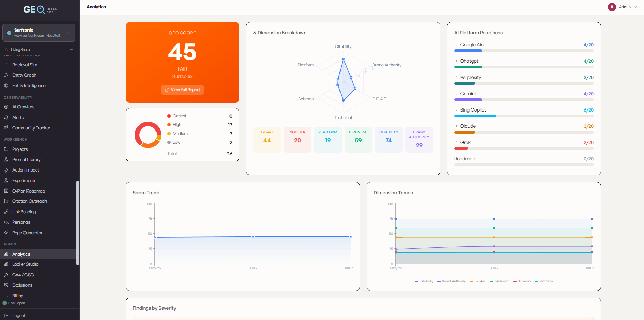Click the Personas people icon
The height and width of the screenshot is (320, 644).
6,222
